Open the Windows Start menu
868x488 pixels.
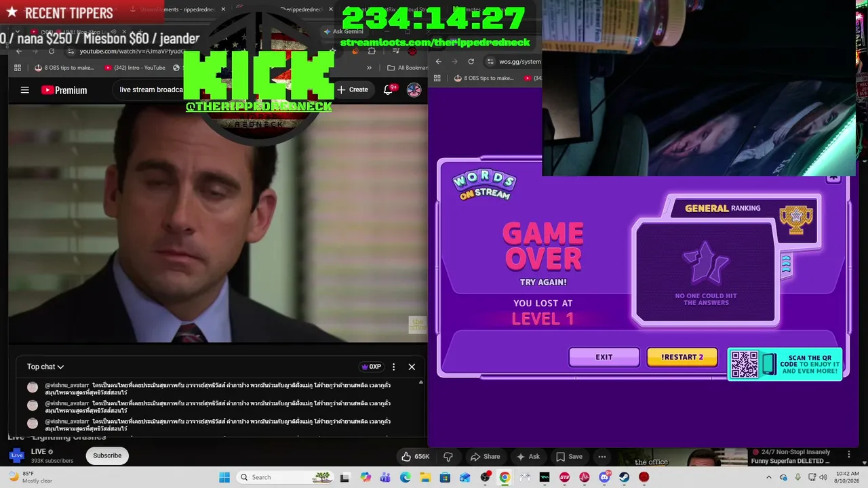click(224, 477)
